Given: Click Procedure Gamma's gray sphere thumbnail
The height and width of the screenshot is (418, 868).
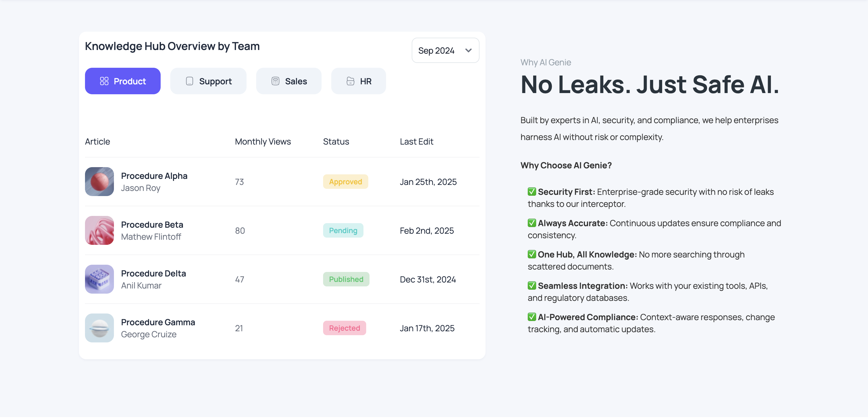Looking at the screenshot, I should [x=99, y=328].
